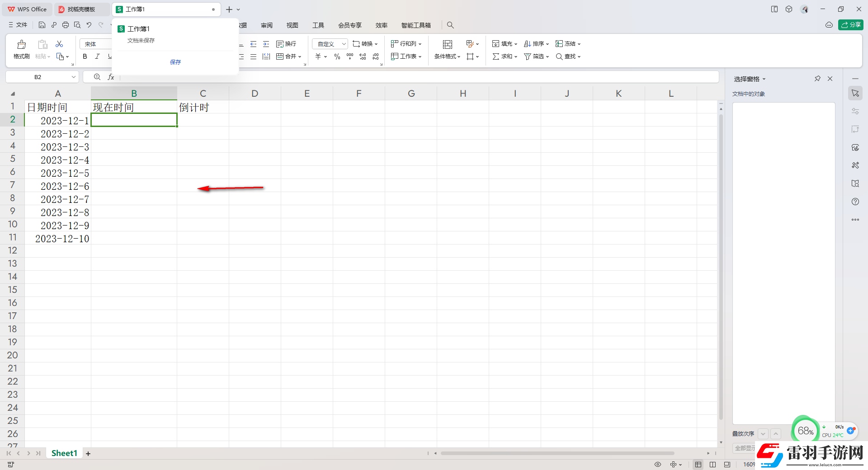Click the percent style icon
Image resolution: width=868 pixels, height=470 pixels.
[337, 56]
